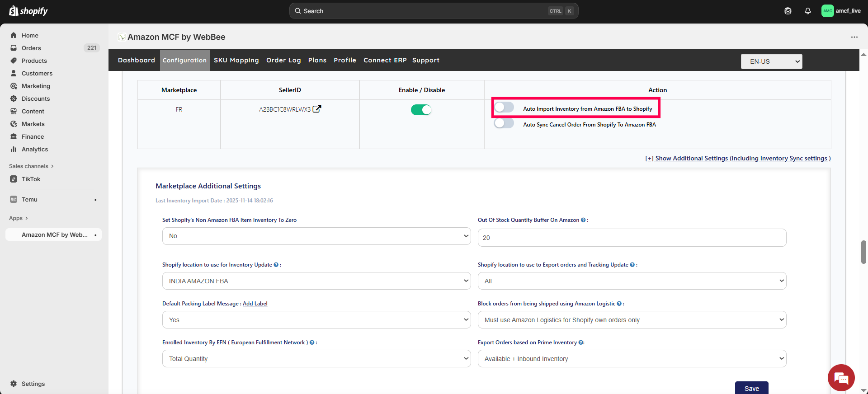Screen dimensions: 868x394
Task: Open the EN-US language dropdown
Action: click(771, 61)
